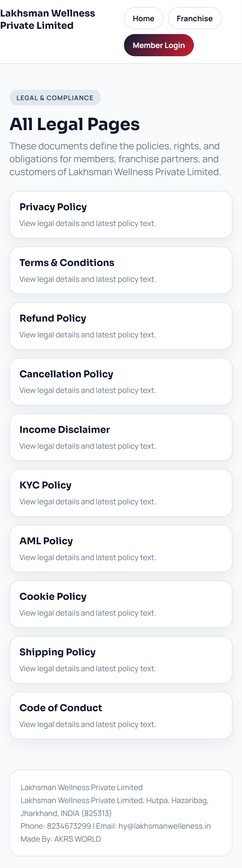242x868 pixels.
Task: Click the phone number in the footer
Action: (x=69, y=826)
